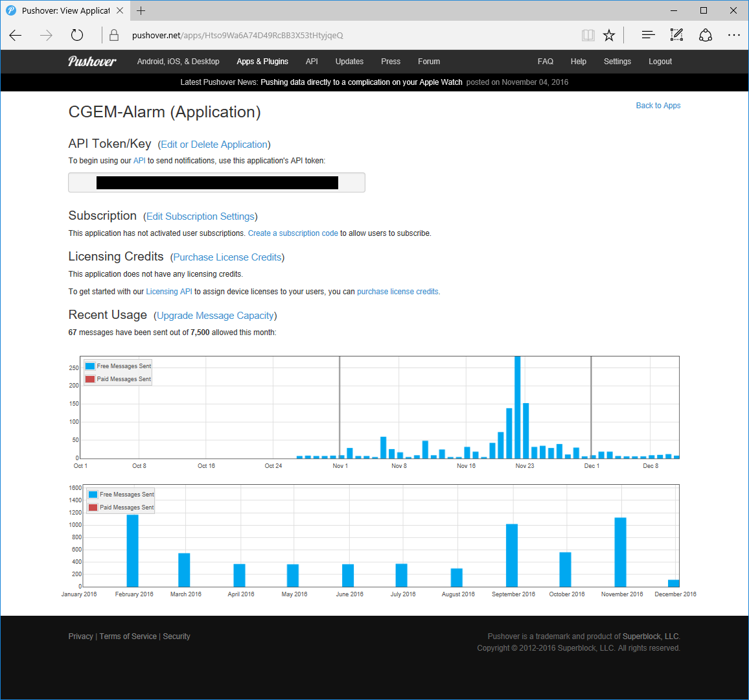Click the November 2016 monthly bar

pos(621,552)
